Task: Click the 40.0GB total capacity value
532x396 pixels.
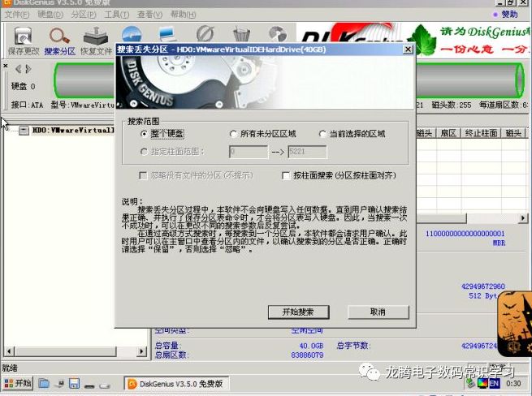Action: [311, 346]
